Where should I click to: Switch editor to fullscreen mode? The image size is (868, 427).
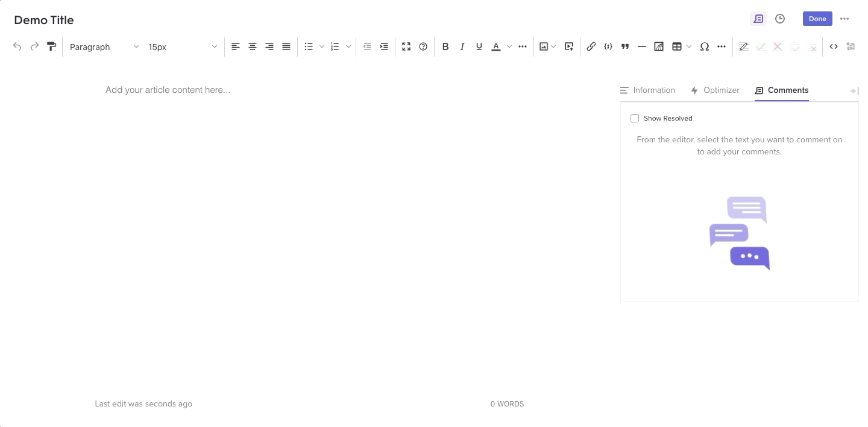click(406, 46)
